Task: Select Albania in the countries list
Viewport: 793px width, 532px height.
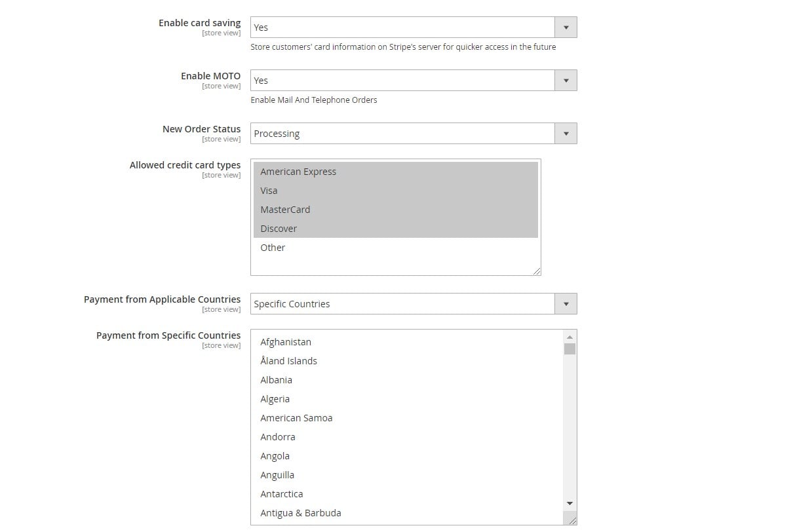Action: tap(408, 380)
